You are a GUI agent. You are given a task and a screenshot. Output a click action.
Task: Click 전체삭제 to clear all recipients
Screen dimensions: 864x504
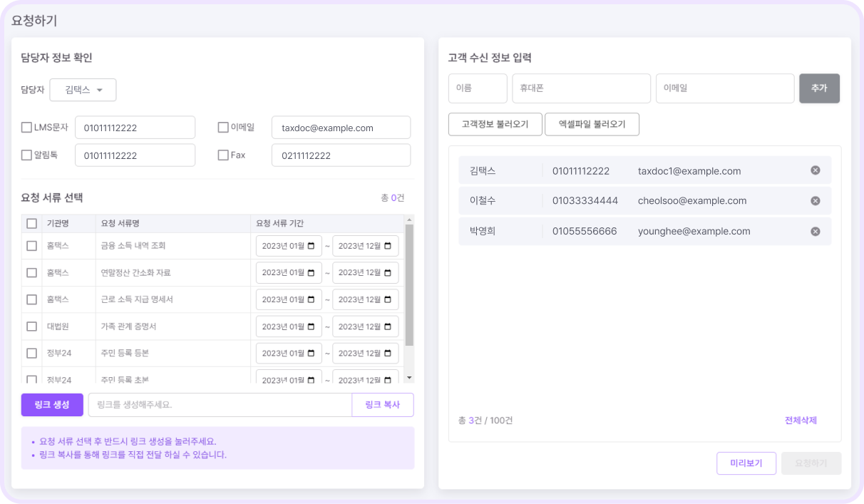click(x=801, y=421)
